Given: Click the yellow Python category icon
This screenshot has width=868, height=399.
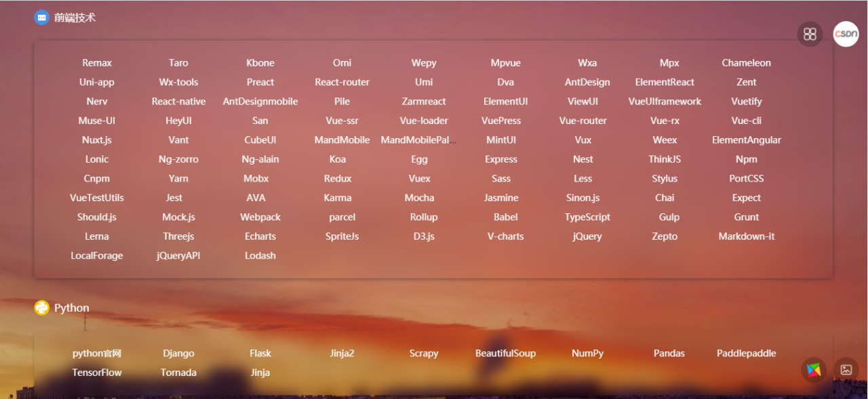Looking at the screenshot, I should click(x=42, y=308).
